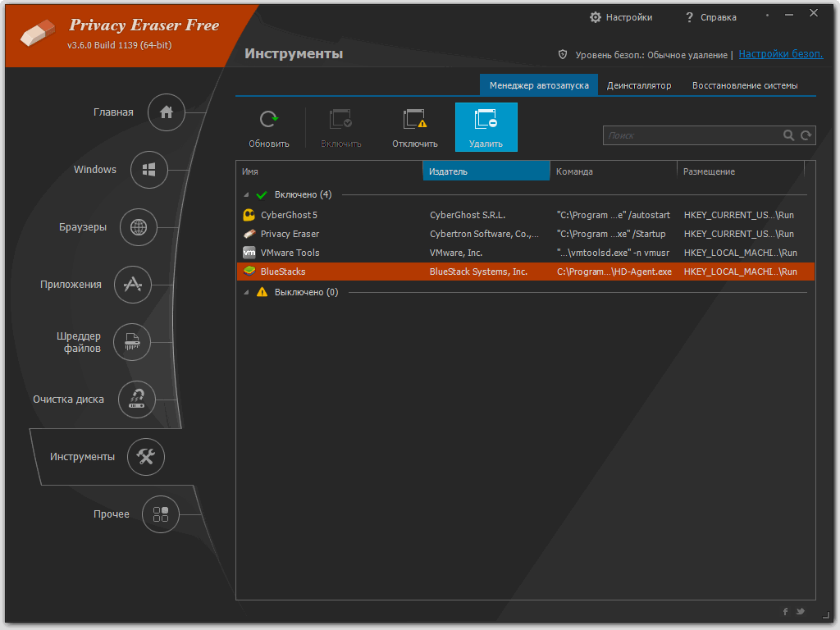Click the security level shield icon
840x630 pixels.
coord(563,54)
